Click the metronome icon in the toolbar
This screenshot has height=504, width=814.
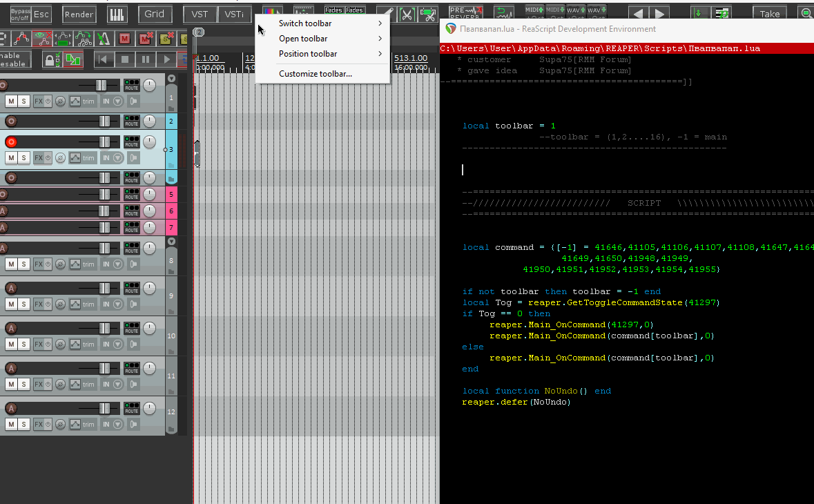(x=104, y=38)
